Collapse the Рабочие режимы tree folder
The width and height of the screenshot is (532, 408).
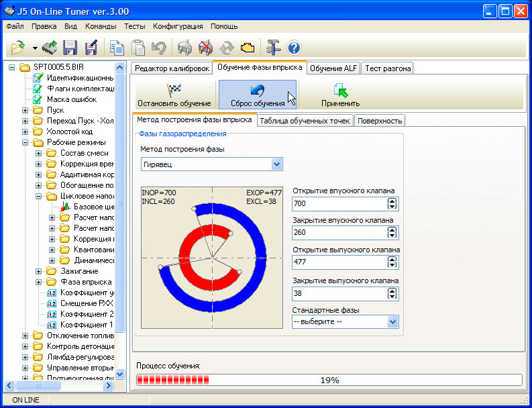[x=25, y=142]
